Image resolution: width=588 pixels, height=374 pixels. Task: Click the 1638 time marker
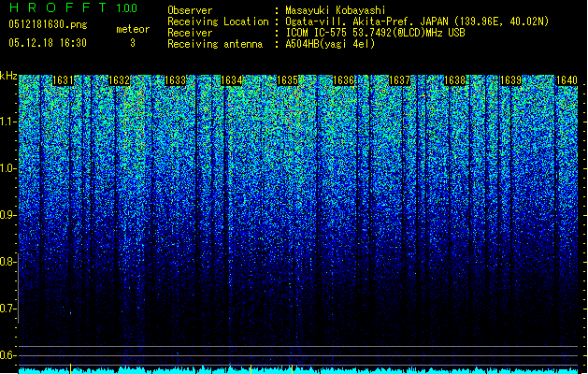pos(455,80)
